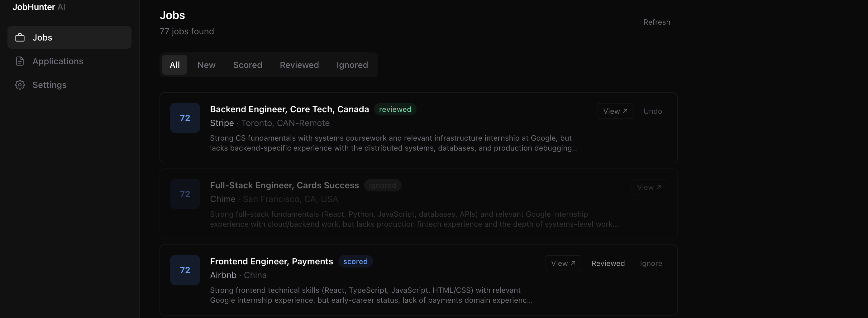
Task: Click the Settings gear icon
Action: [20, 84]
